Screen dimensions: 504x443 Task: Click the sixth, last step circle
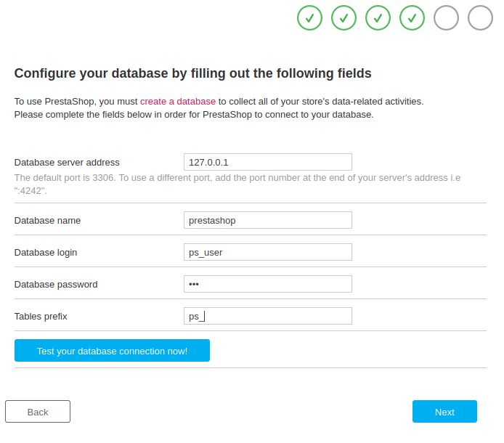coord(480,17)
